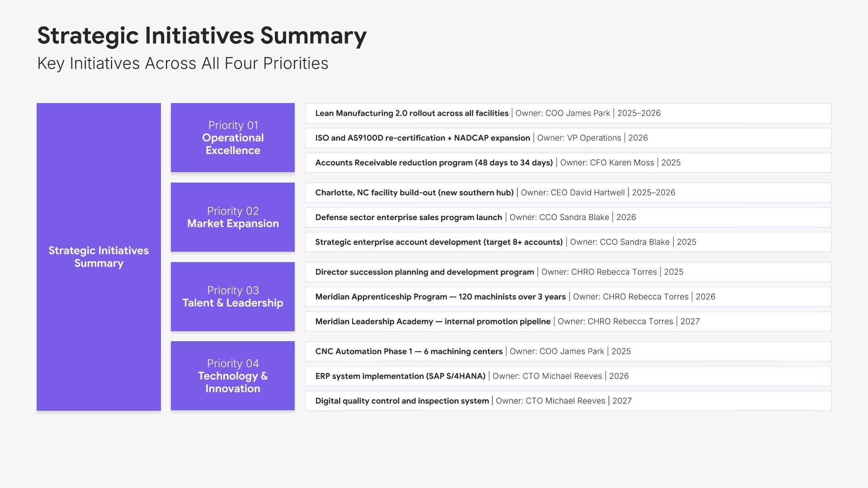This screenshot has width=868, height=488.
Task: Select the Lean Manufacturing 2.0 rollout row
Action: point(567,113)
